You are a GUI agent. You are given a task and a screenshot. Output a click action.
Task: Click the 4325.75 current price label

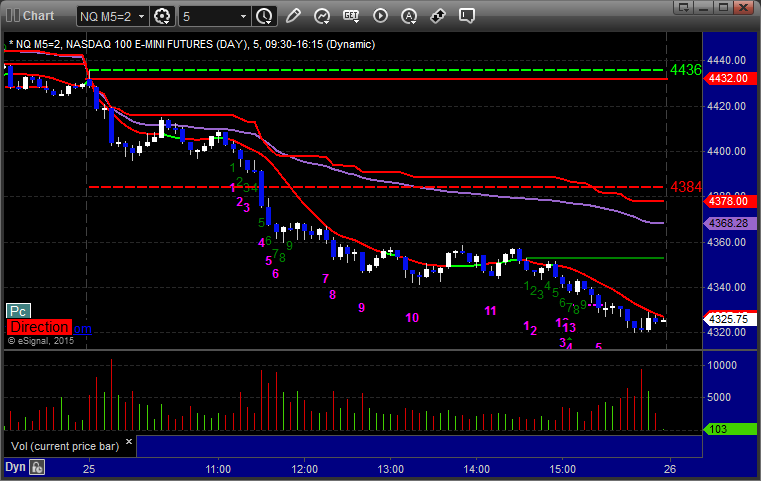coord(727,319)
